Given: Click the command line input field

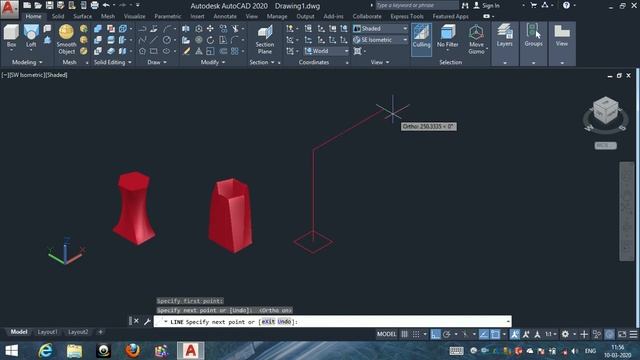Looking at the screenshot, I should [332, 322].
